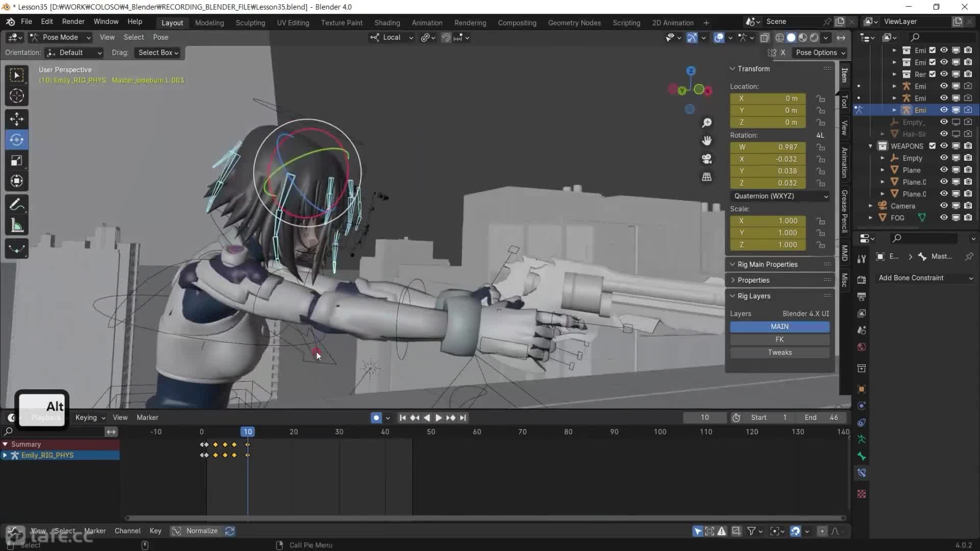Viewport: 980px width, 551px height.
Task: Click the pan view hand icon
Action: click(707, 141)
